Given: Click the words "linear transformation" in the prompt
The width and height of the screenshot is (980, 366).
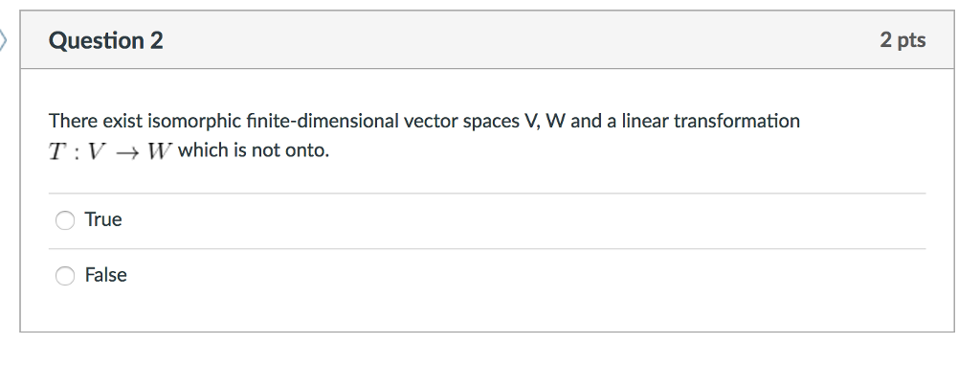Looking at the screenshot, I should (x=711, y=121).
